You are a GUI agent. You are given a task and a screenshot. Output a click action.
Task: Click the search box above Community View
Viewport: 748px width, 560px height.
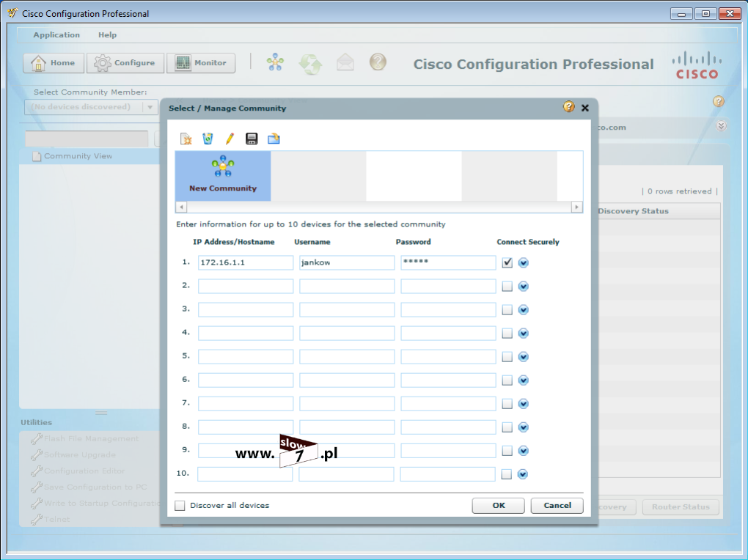(x=87, y=139)
